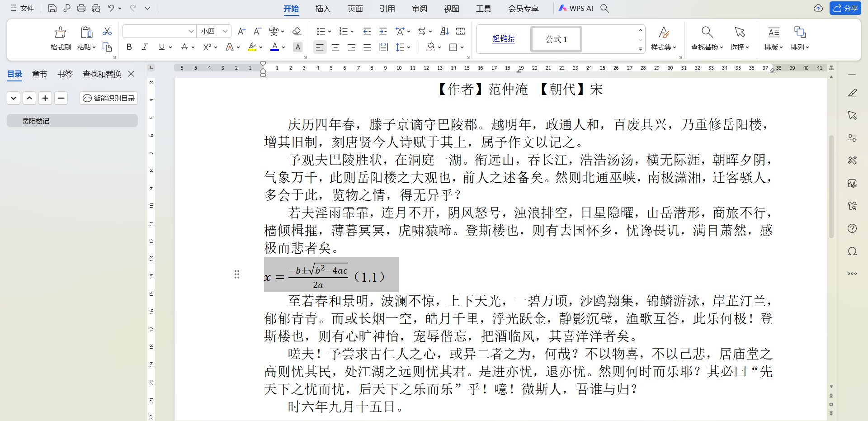Viewport: 868px width, 421px height.
Task: Click the Cut scissors icon
Action: point(107,32)
